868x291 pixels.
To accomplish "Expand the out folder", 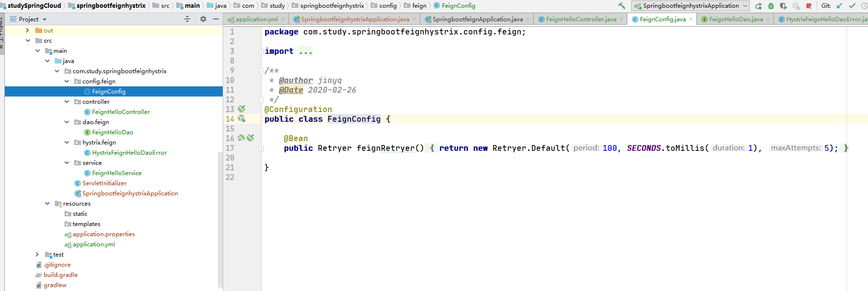I will point(28,30).
